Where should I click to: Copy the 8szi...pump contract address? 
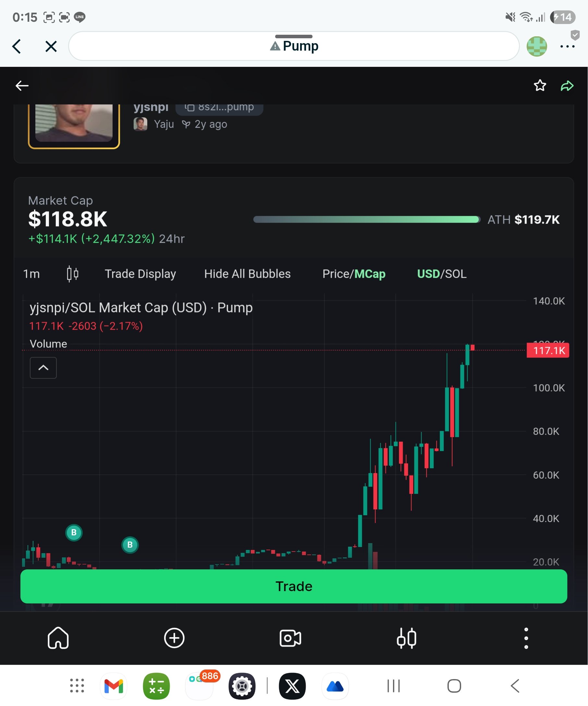click(x=219, y=107)
